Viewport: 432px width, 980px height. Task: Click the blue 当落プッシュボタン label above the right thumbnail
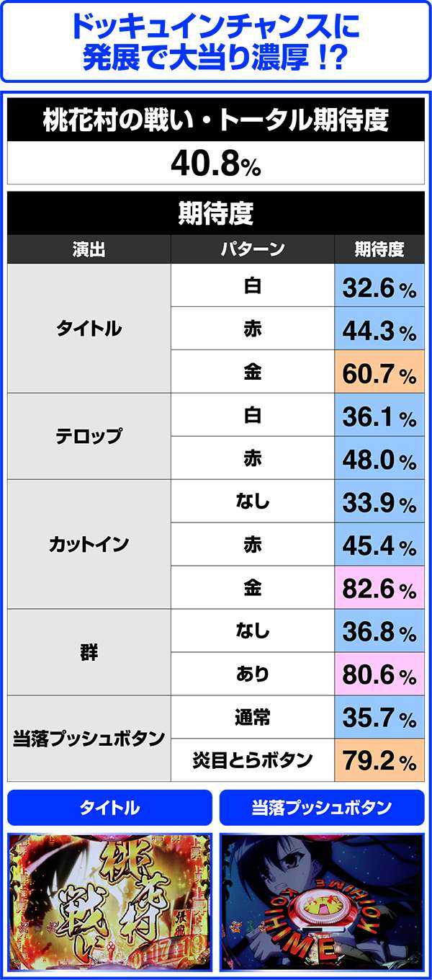coord(322,808)
